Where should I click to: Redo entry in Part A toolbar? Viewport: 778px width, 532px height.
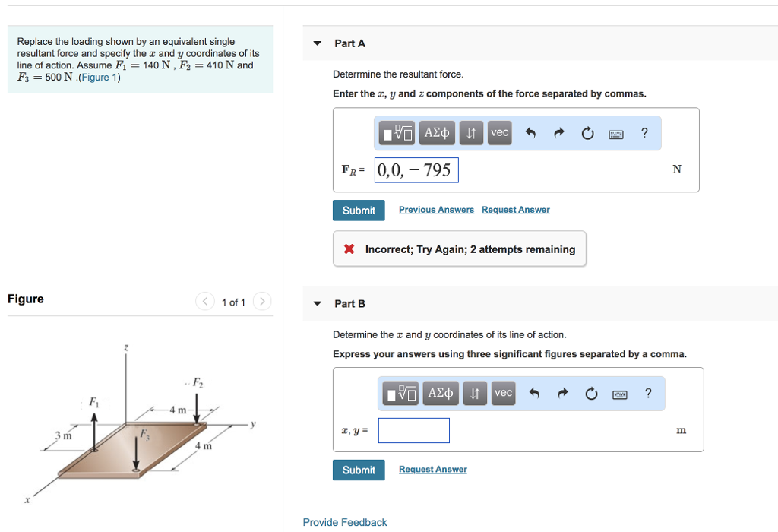click(x=559, y=134)
